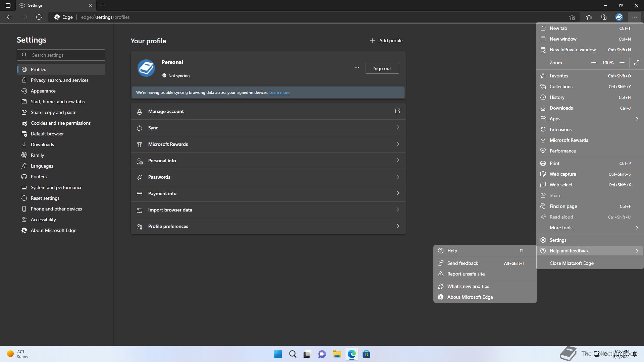The width and height of the screenshot is (644, 362).
Task: Toggle the Settings and more ellipsis button
Action: click(634, 17)
